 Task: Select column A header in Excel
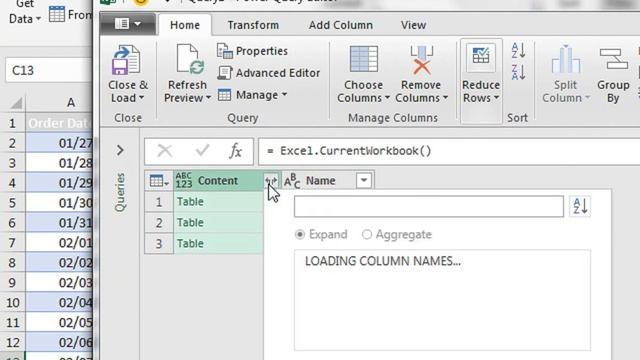[x=60, y=102]
